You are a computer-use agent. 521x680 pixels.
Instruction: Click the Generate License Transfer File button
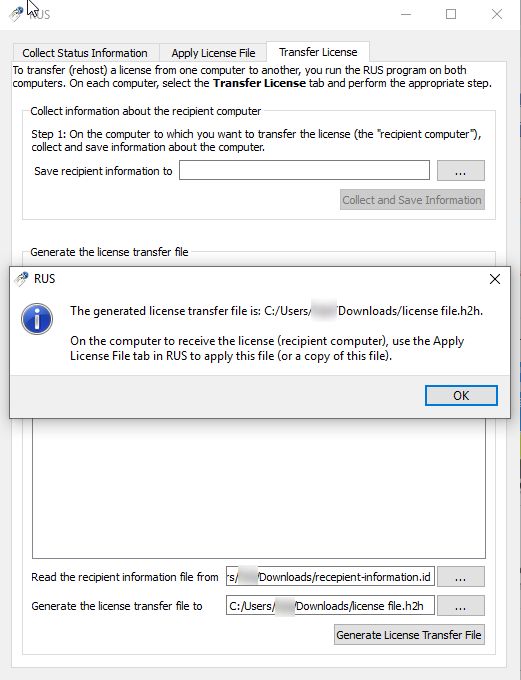point(409,635)
